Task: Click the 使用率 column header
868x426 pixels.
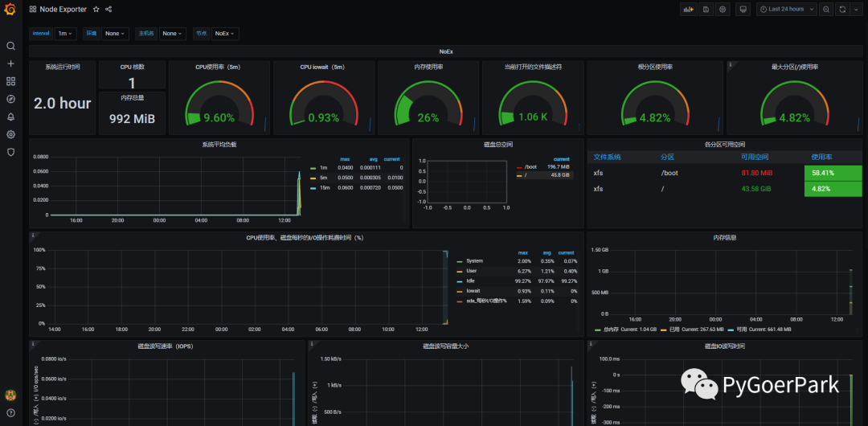Action: pos(820,158)
